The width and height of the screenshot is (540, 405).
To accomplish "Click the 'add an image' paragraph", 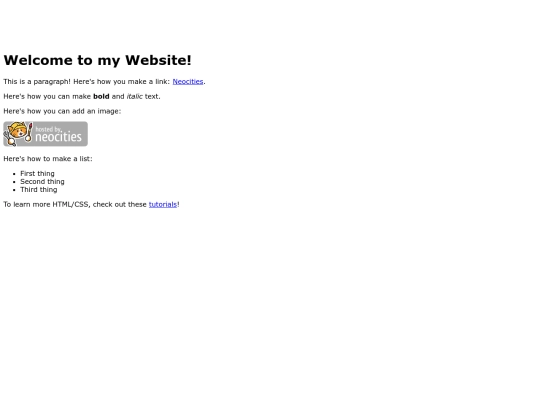I will point(62,111).
